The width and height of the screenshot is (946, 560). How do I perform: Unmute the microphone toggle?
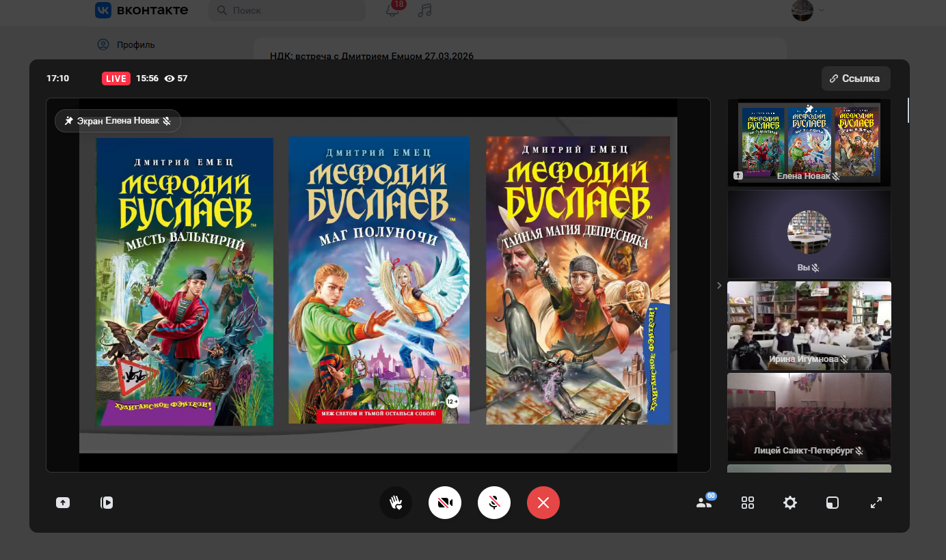tap(494, 503)
